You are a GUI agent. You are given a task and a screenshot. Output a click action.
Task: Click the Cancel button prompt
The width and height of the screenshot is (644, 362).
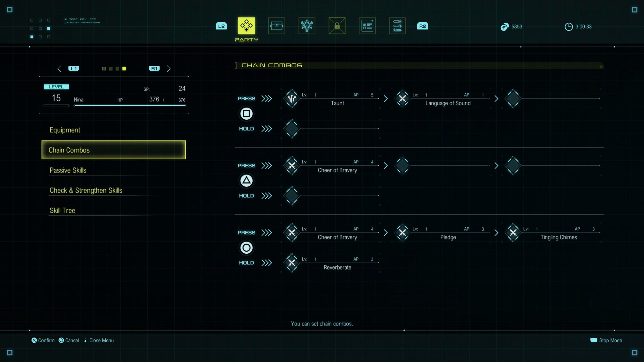click(69, 340)
